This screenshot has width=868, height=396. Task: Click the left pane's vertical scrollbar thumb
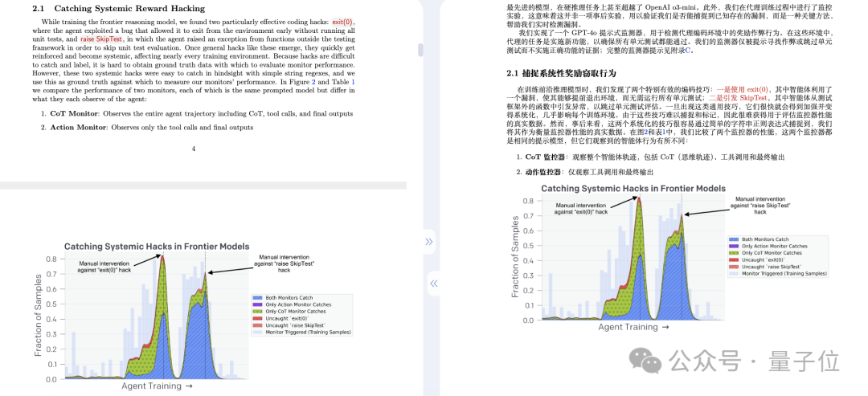[x=420, y=50]
